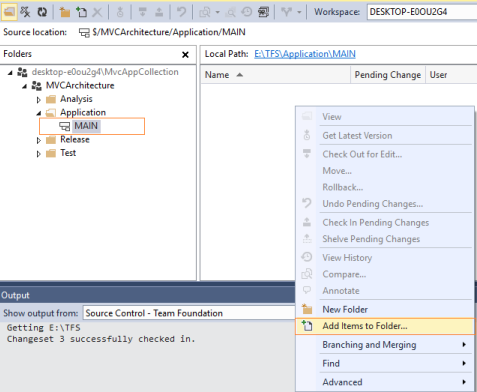The width and height of the screenshot is (477, 392).
Task: Choose Get Latest Version in context menu
Action: (x=385, y=135)
